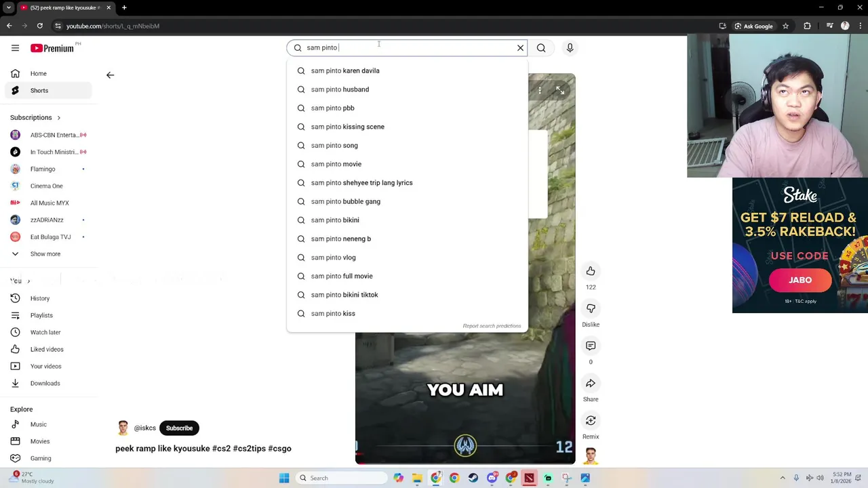Open Liked videos
This screenshot has height=488, width=868.
48,349
